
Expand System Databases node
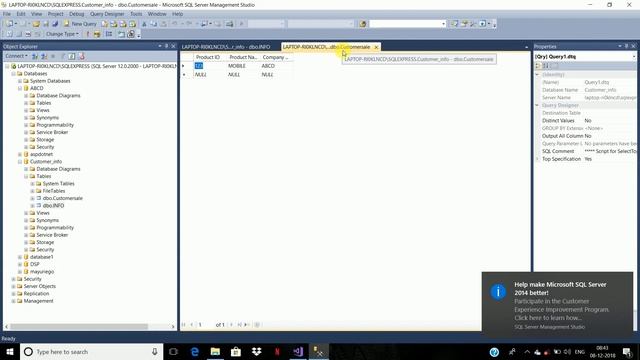coord(20,81)
